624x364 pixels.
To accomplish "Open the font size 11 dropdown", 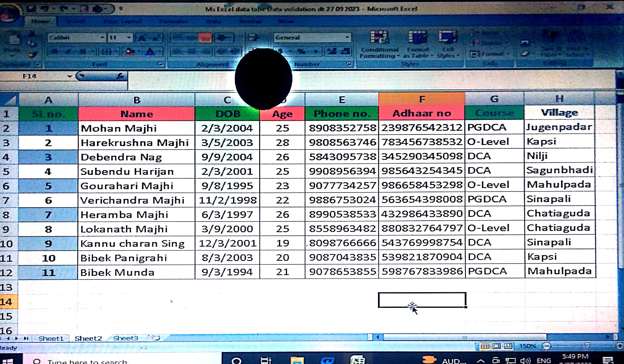I will (129, 38).
